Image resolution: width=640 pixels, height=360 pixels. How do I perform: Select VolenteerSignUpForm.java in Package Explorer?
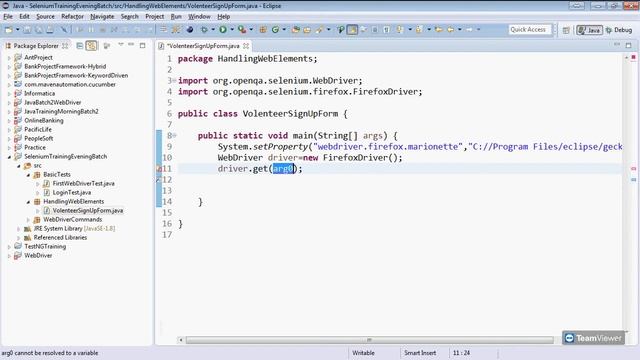[x=87, y=211]
